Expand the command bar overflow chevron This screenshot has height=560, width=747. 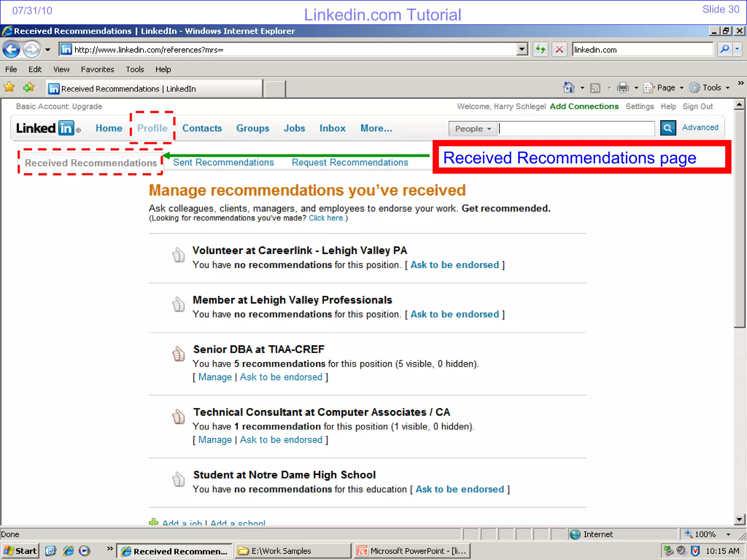pyautogui.click(x=740, y=83)
